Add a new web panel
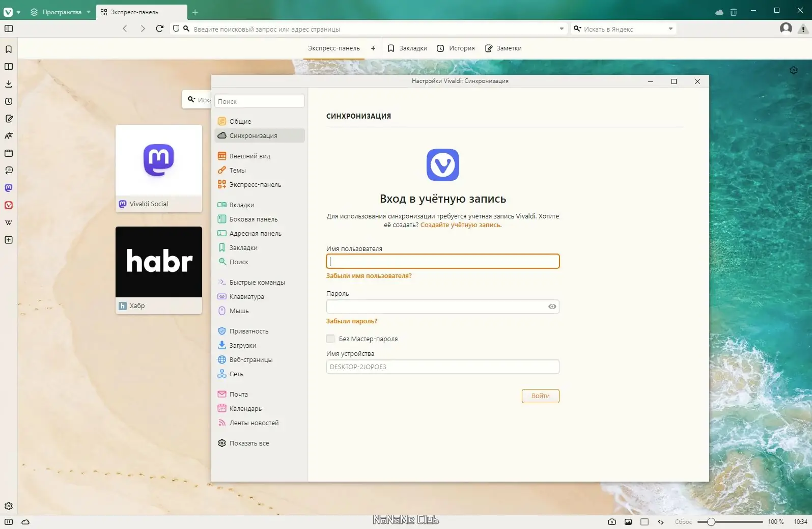 9,240
